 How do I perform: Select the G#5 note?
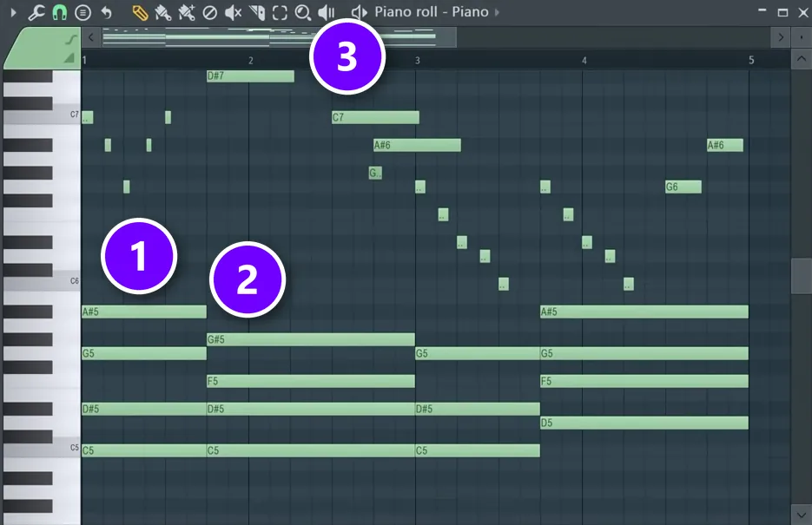pyautogui.click(x=311, y=339)
